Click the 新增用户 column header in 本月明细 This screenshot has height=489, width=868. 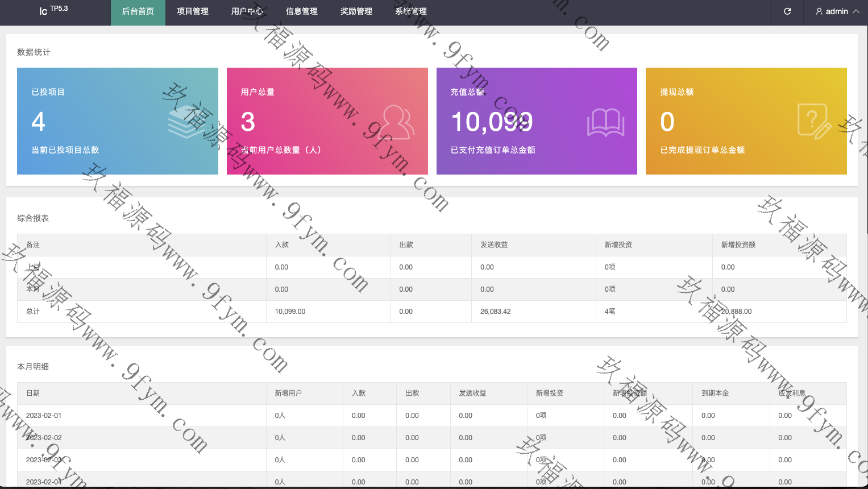[x=288, y=393]
